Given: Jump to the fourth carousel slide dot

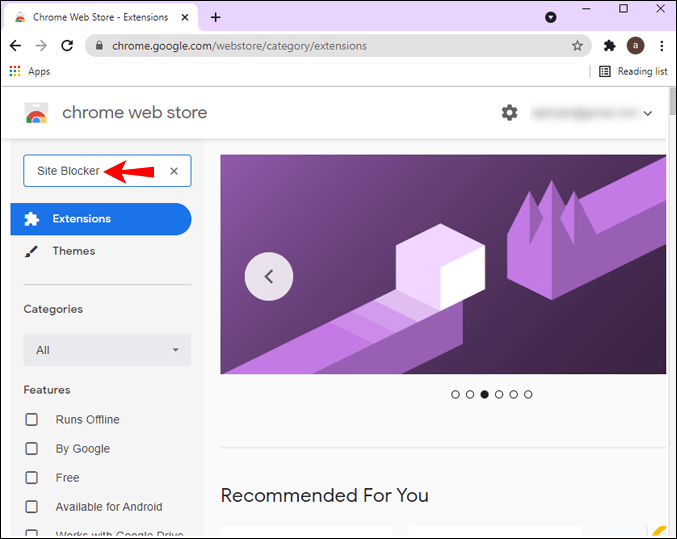Looking at the screenshot, I should click(x=499, y=394).
